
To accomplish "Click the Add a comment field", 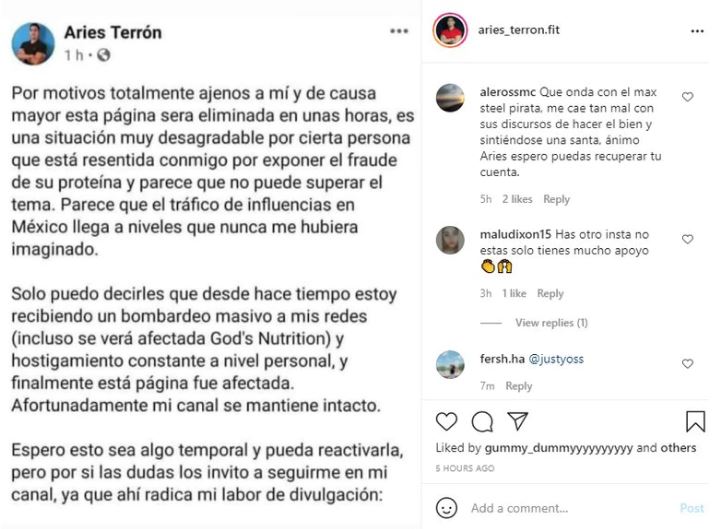I will 570,508.
